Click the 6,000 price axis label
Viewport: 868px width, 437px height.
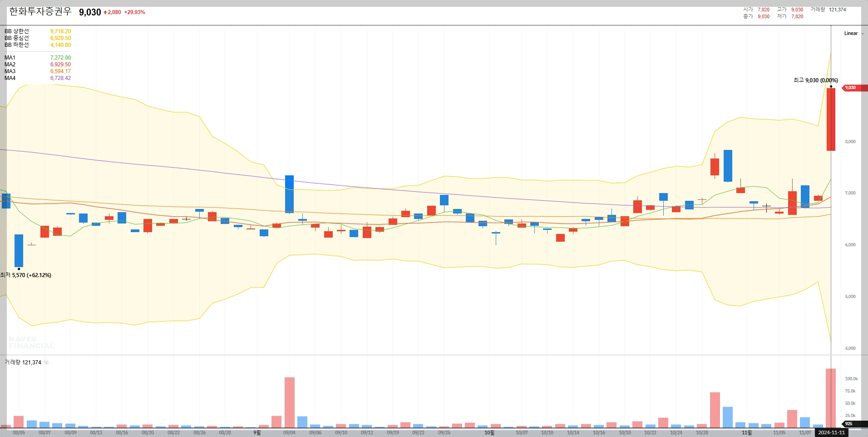coord(850,245)
